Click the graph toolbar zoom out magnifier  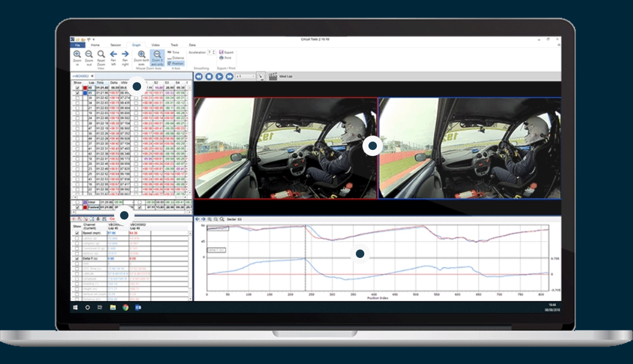click(215, 219)
